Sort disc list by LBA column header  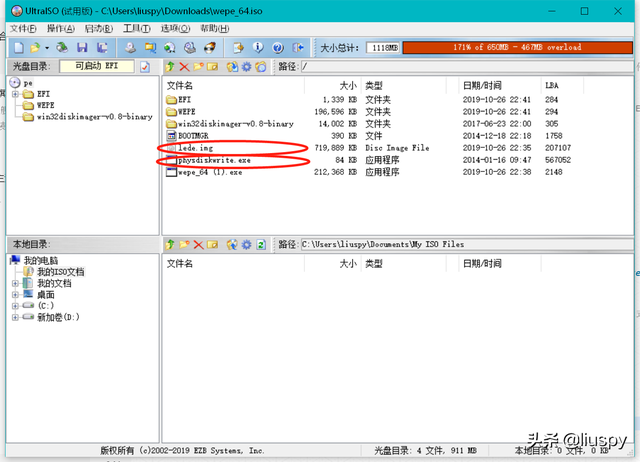point(552,86)
